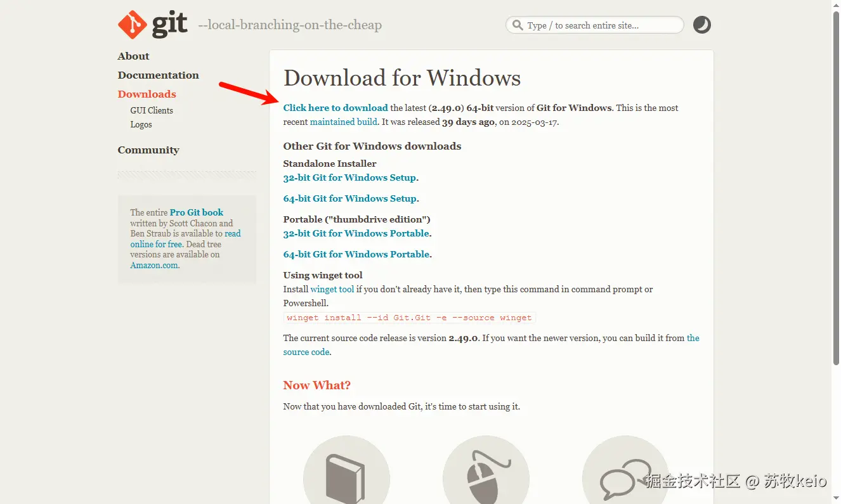
Task: Click the winget install command text
Action: click(409, 318)
